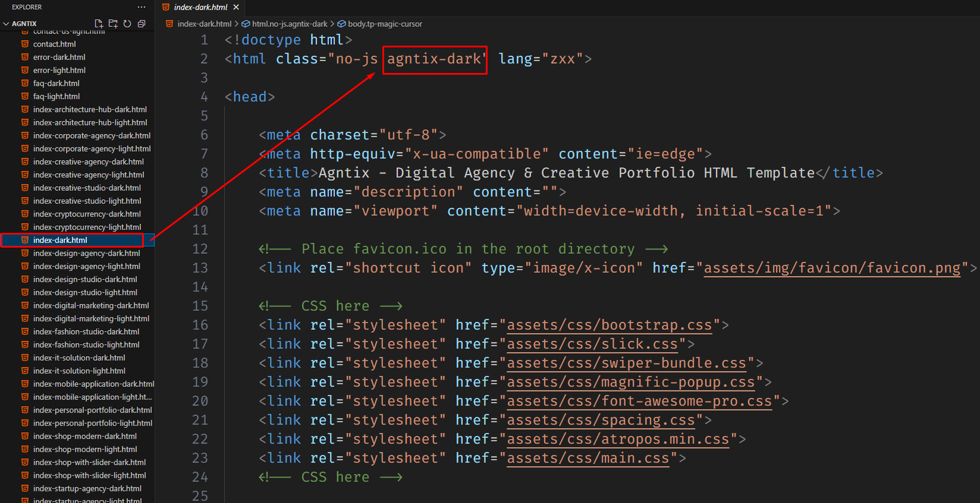Viewport: 980px width, 503px height.
Task: Collapse all folders in Explorer
Action: click(141, 24)
